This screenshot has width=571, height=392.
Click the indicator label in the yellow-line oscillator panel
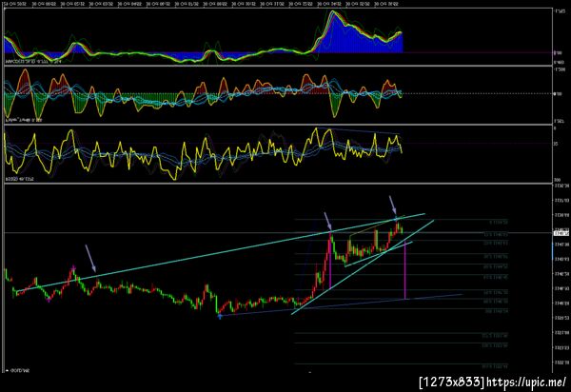[19, 179]
